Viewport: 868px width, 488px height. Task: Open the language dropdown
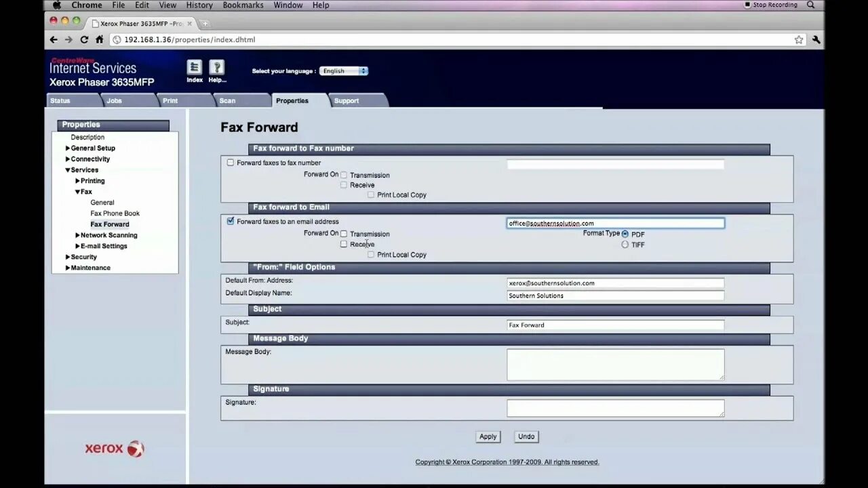pyautogui.click(x=344, y=70)
